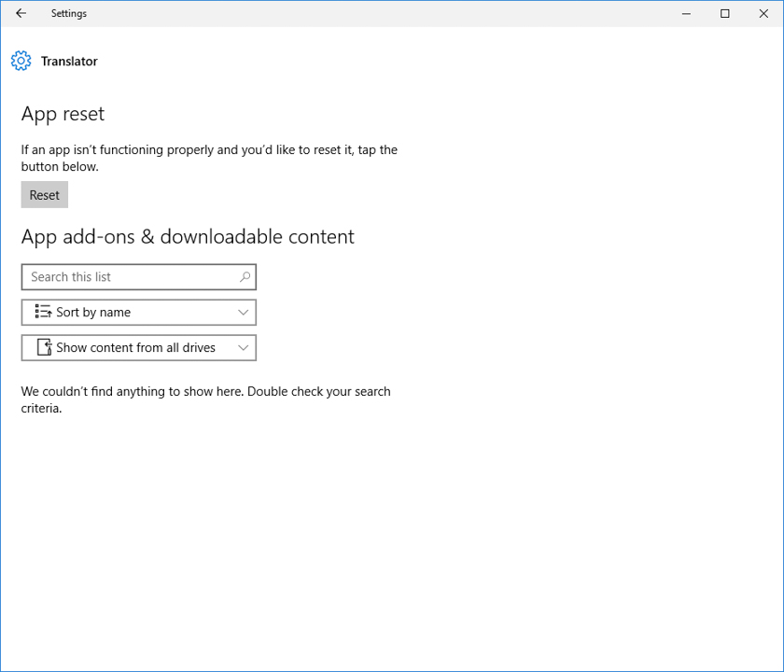Click the App reset heading
Viewport: 784px width, 672px height.
(x=63, y=114)
